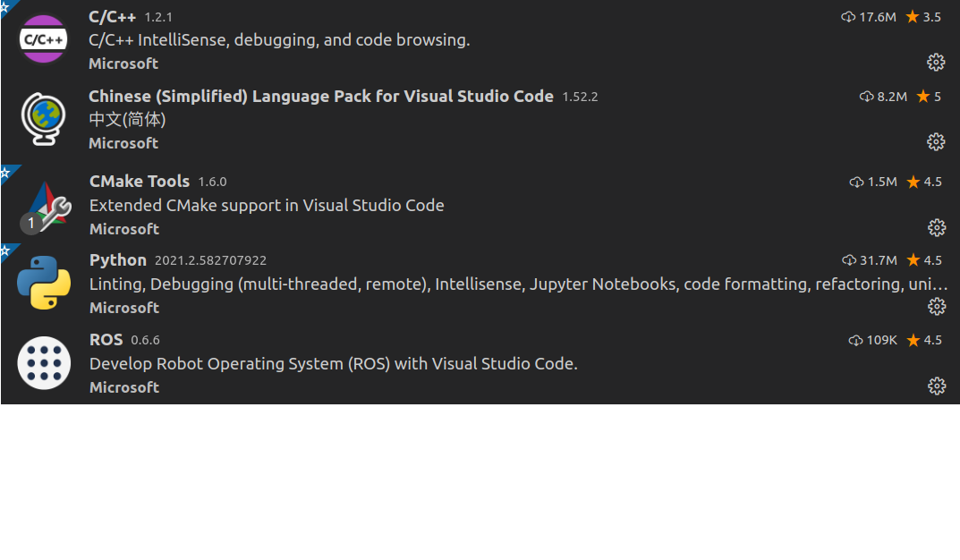Click the CMake Tools 1.5M download count
This screenshot has height=560, width=960.
point(873,182)
